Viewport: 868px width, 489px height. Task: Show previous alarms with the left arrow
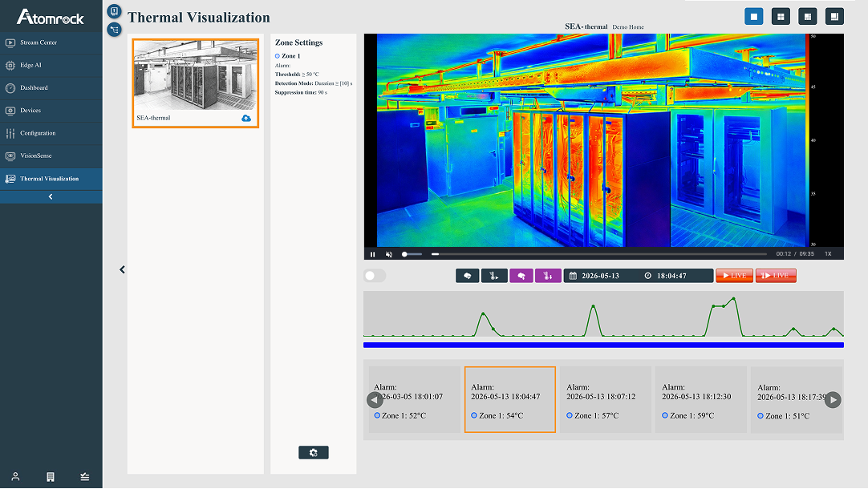(375, 399)
